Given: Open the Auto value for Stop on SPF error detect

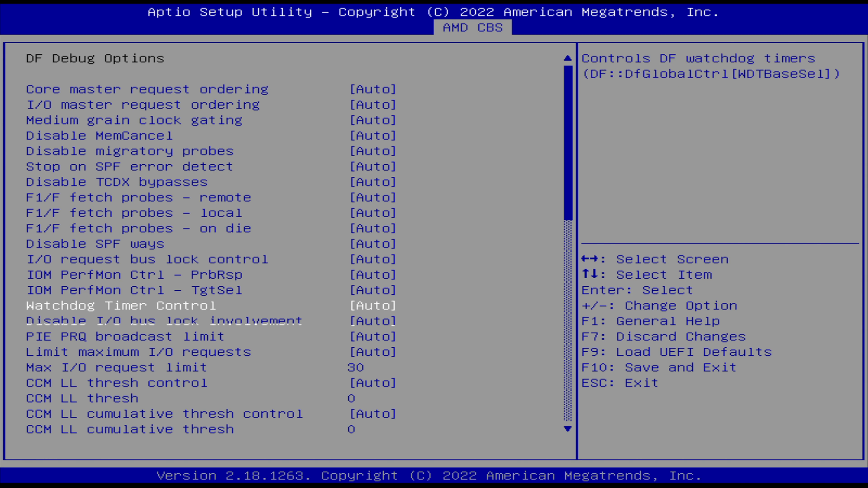Looking at the screenshot, I should pyautogui.click(x=373, y=167).
